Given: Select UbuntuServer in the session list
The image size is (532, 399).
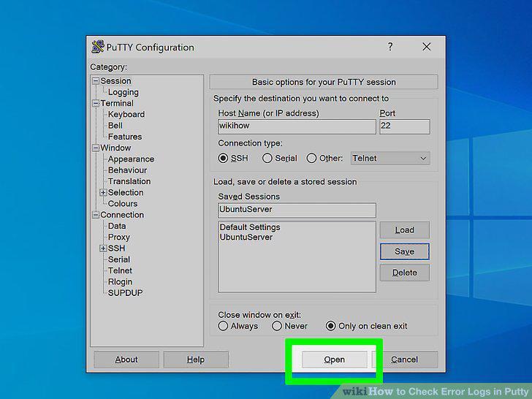Looking at the screenshot, I should click(246, 237).
